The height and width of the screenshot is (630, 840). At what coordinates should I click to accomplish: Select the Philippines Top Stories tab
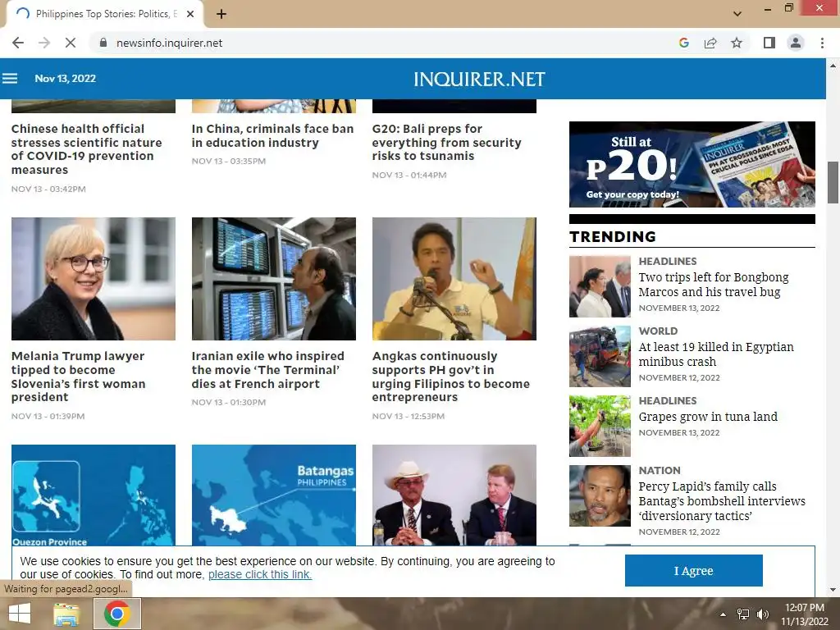(104, 14)
